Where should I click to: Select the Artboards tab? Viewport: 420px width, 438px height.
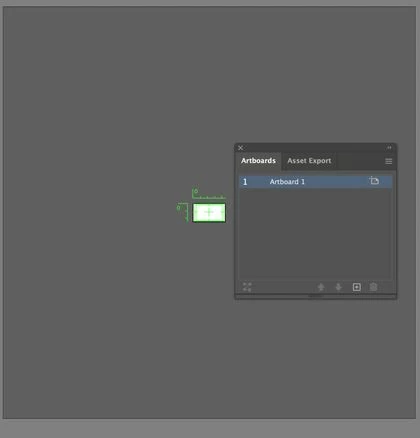258,161
